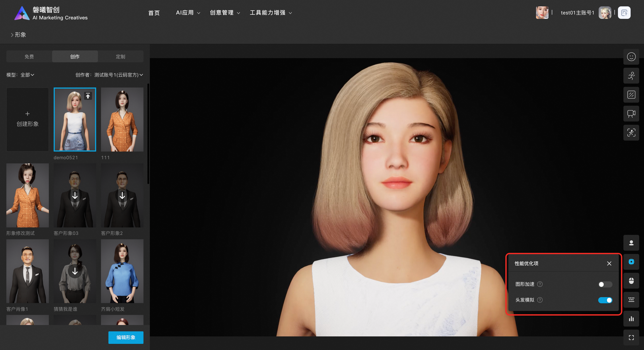The image size is (644, 350).
Task: Switch to the 创作 tab
Action: (x=75, y=57)
